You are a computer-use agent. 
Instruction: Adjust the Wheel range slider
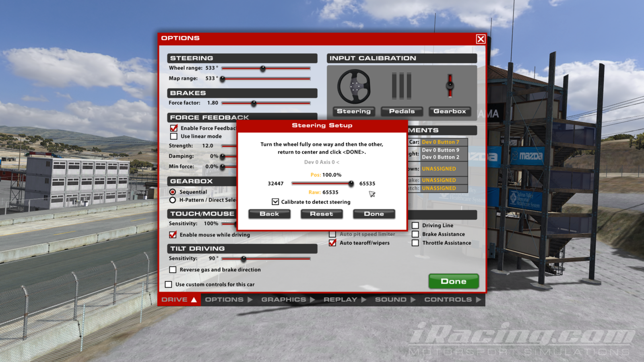(x=266, y=68)
